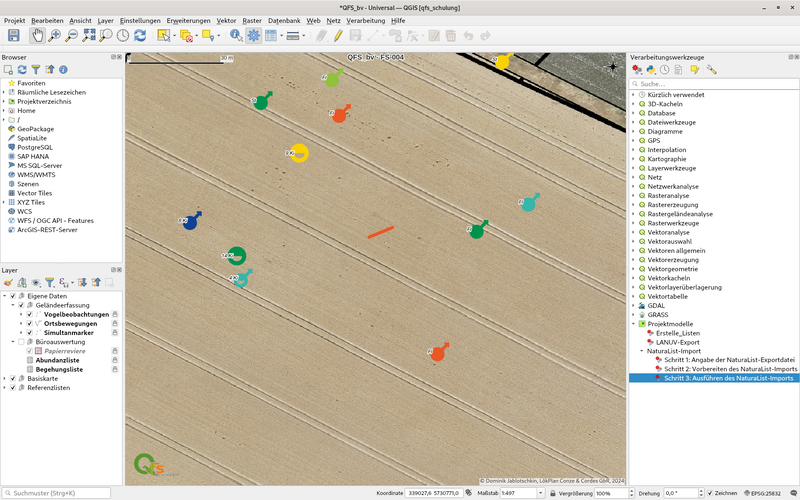Image resolution: width=800 pixels, height=500 pixels.
Task: Expand the Basiskarte group
Action: pyautogui.click(x=5, y=379)
